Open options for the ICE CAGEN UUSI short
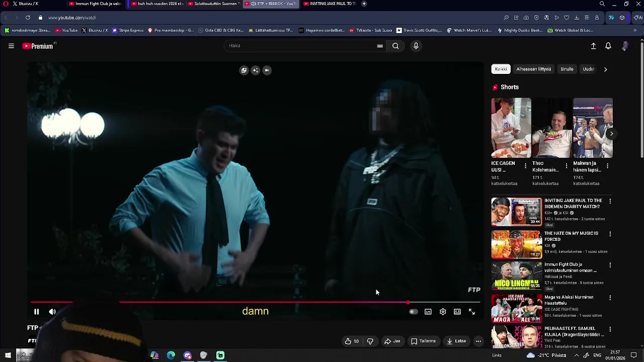This screenshot has height=362, width=644. point(525,166)
